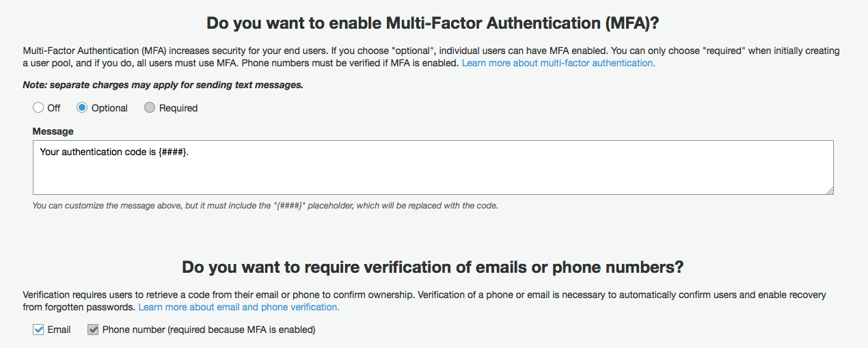Choose the Optional MFA radio button
Viewport: 868px width, 348px height.
pyautogui.click(x=82, y=108)
